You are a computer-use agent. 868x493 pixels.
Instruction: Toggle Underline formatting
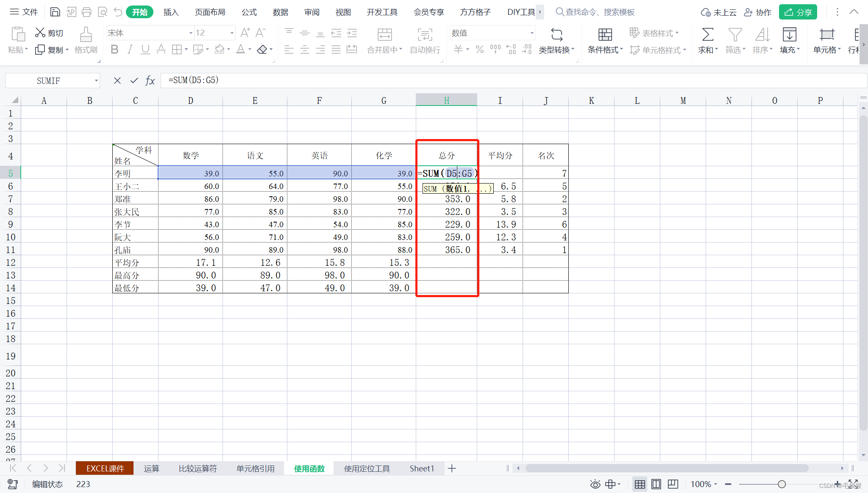coord(145,50)
